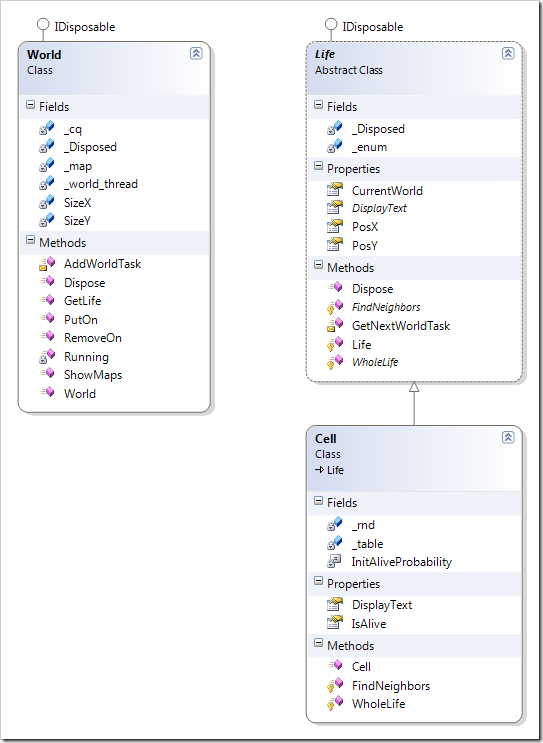Select the _world_thread field name
This screenshot has height=743, width=543.
pyautogui.click(x=101, y=184)
